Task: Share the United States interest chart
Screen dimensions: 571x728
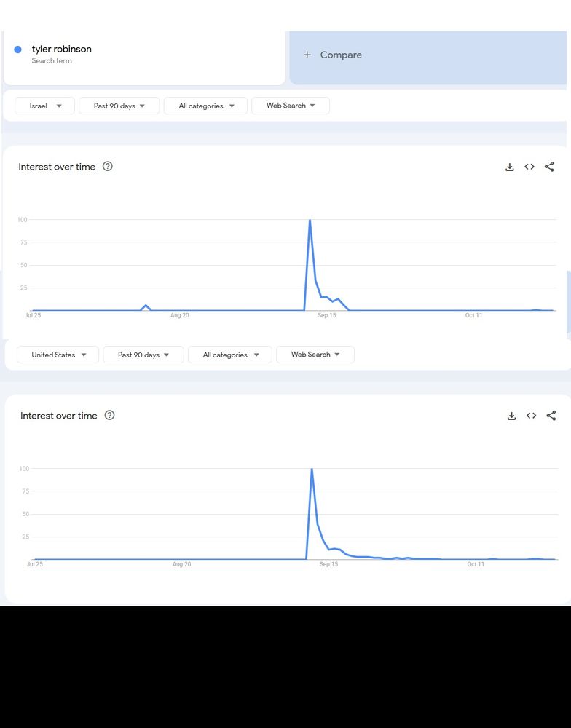Action: (x=551, y=416)
